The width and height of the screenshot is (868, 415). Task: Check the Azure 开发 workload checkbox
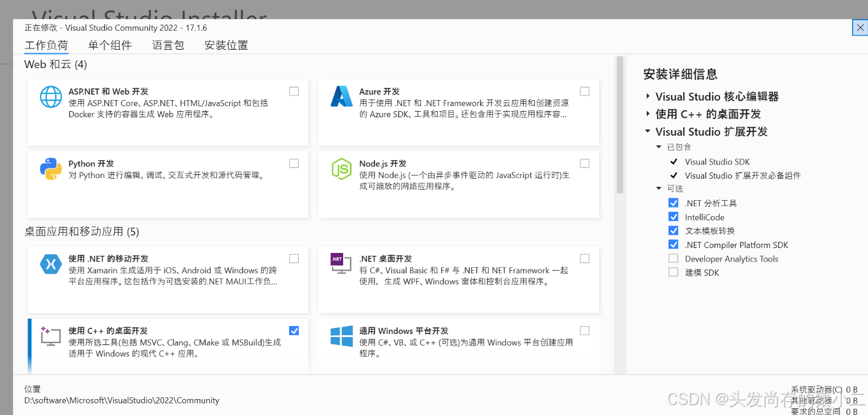584,91
